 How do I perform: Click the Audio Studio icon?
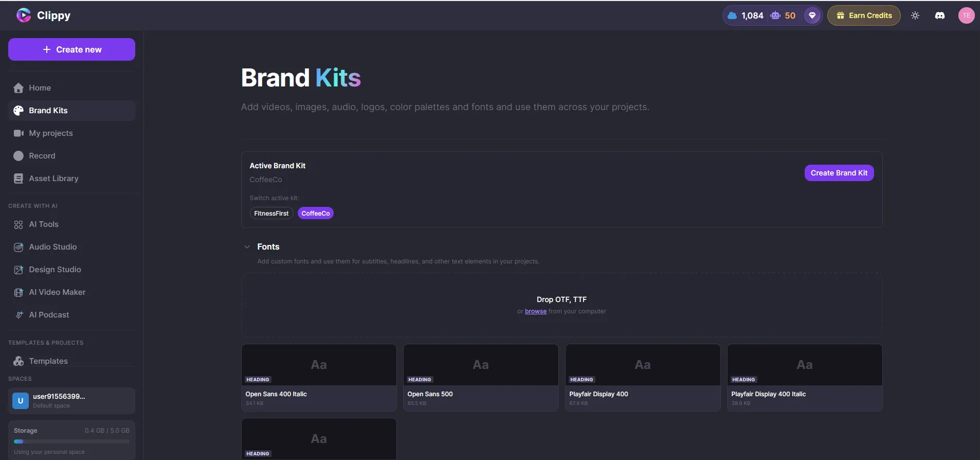point(19,247)
